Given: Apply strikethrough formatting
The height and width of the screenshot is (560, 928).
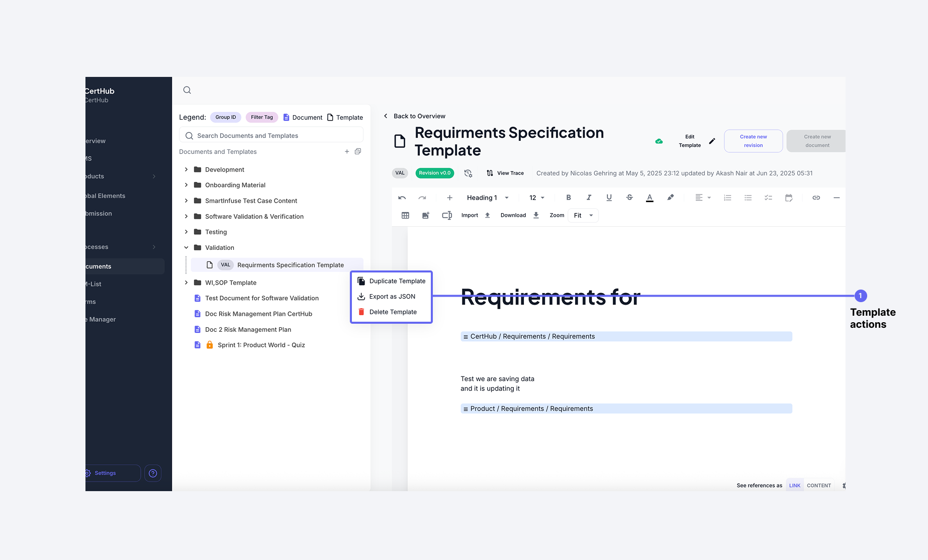Looking at the screenshot, I should click(629, 197).
